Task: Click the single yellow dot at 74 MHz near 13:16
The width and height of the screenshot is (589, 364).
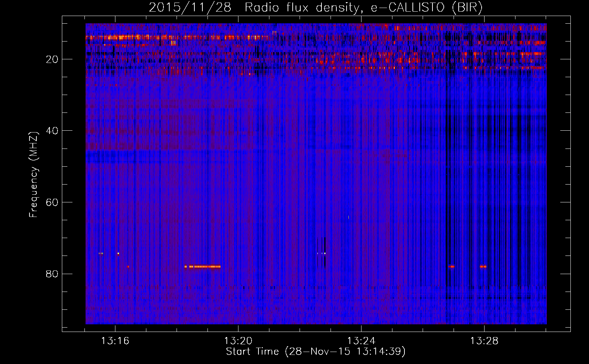Action: coord(118,253)
